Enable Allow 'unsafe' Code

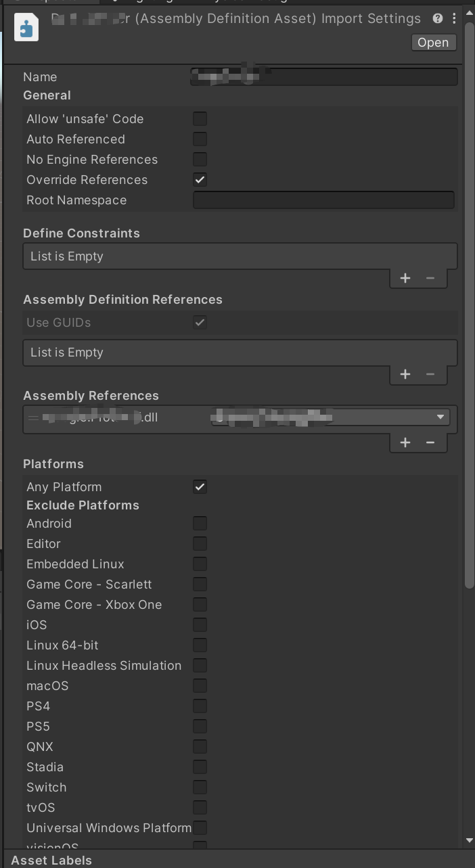pyautogui.click(x=200, y=118)
